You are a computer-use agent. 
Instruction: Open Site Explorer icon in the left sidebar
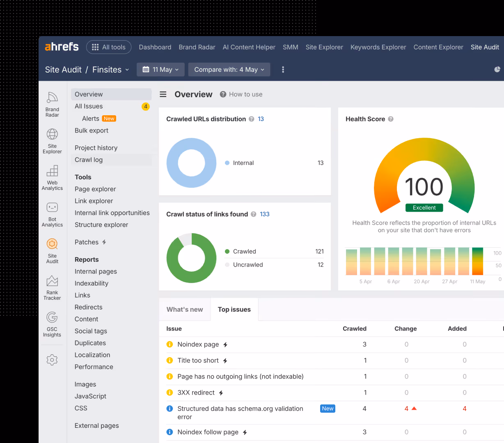tap(52, 141)
